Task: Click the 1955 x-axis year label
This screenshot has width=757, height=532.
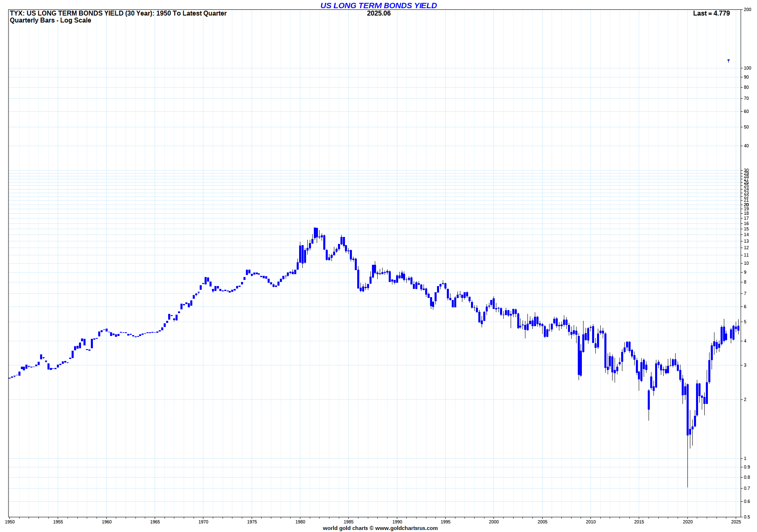Action: pos(58,522)
